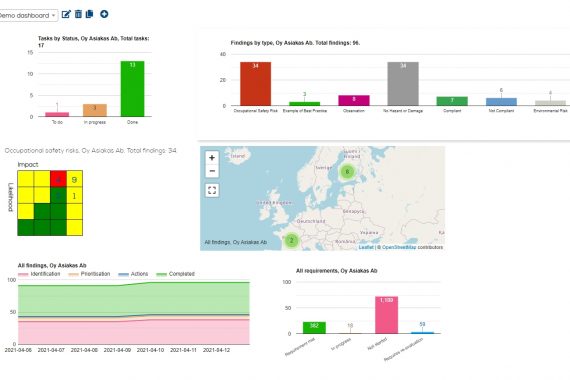
Task: Click the delete dashboard trash icon
Action: (78, 14)
